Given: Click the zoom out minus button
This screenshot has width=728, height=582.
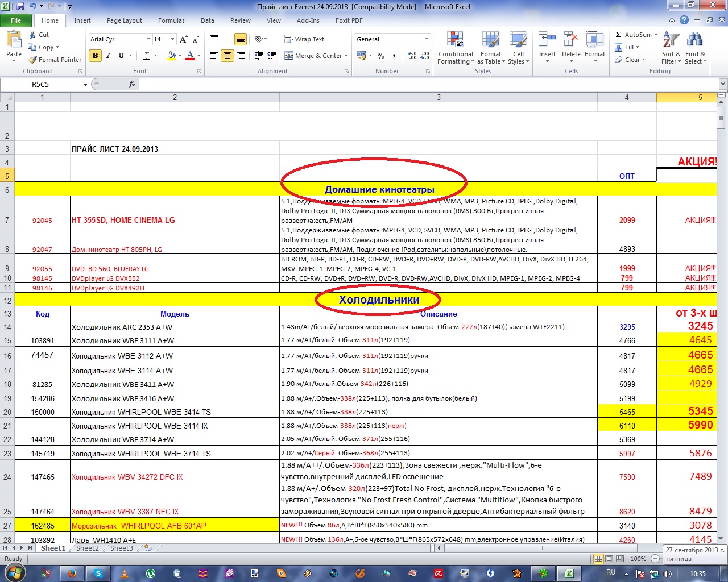Looking at the screenshot, I should tap(656, 559).
